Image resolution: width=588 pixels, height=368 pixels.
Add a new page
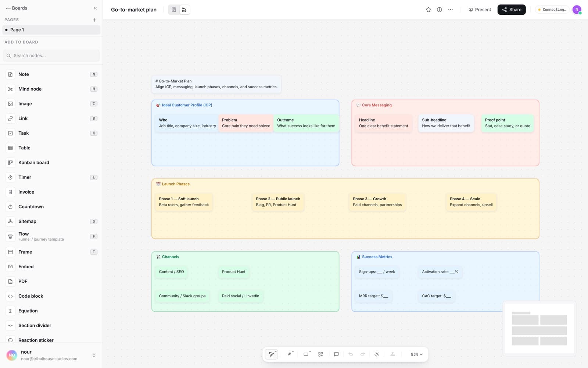click(x=94, y=20)
